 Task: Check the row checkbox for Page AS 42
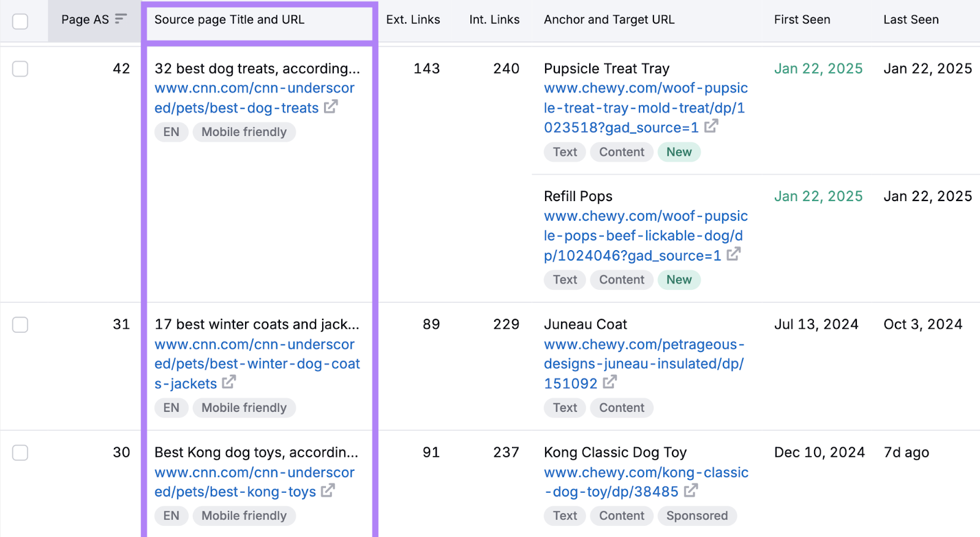pyautogui.click(x=20, y=69)
